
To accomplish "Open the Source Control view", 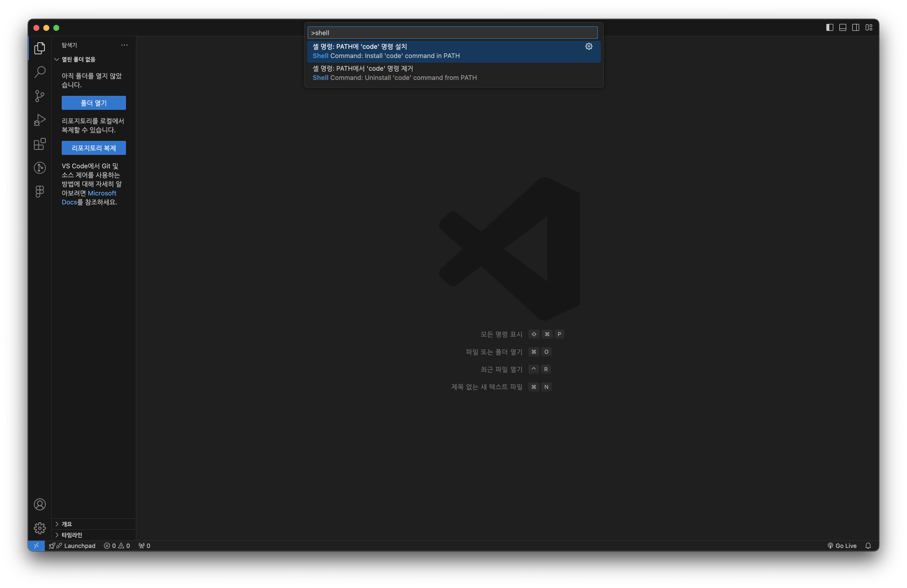I will click(x=40, y=96).
